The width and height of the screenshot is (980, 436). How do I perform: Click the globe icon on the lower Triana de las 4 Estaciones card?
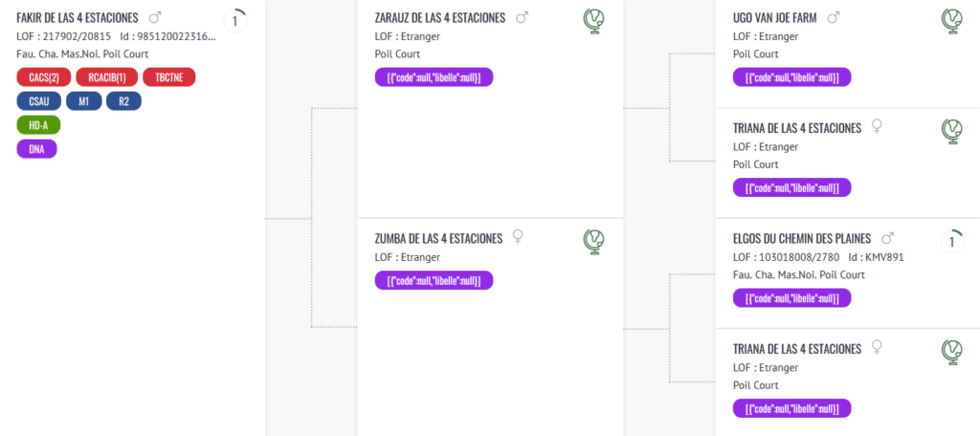pos(952,351)
